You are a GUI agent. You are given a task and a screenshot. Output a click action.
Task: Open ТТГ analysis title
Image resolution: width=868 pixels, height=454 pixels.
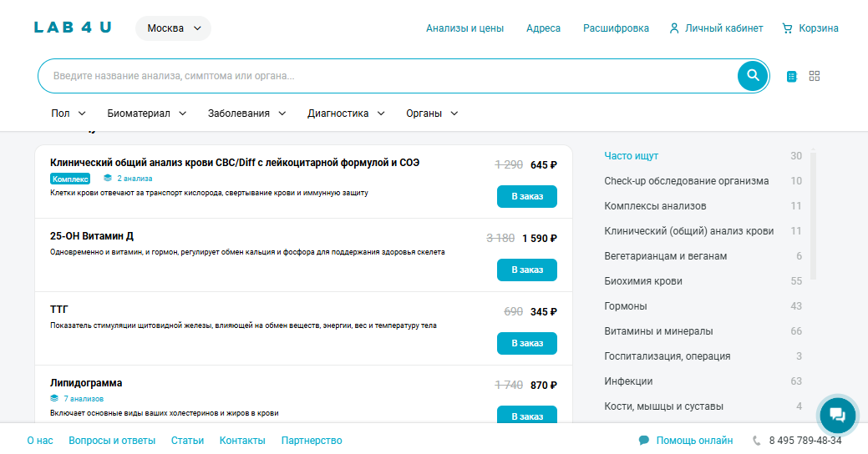pyautogui.click(x=59, y=310)
